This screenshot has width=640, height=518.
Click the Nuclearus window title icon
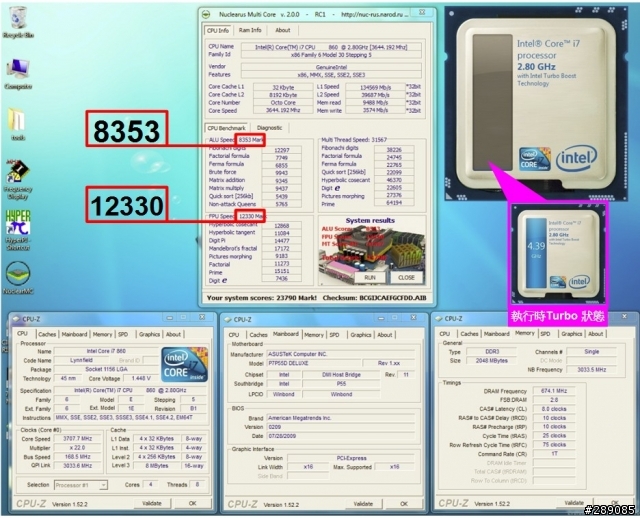(207, 14)
